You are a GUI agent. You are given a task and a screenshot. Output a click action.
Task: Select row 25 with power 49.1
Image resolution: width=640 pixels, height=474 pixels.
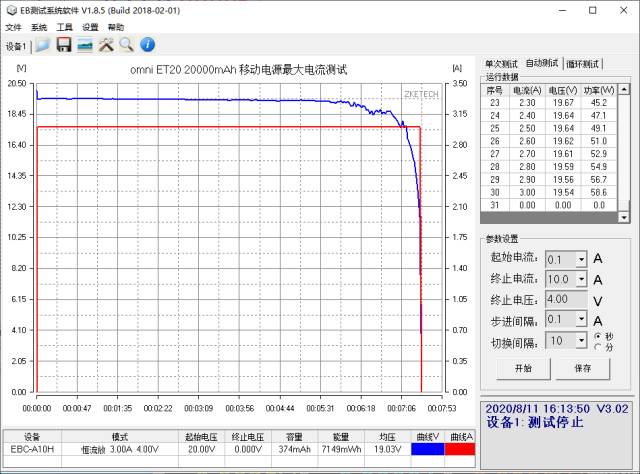pyautogui.click(x=549, y=128)
